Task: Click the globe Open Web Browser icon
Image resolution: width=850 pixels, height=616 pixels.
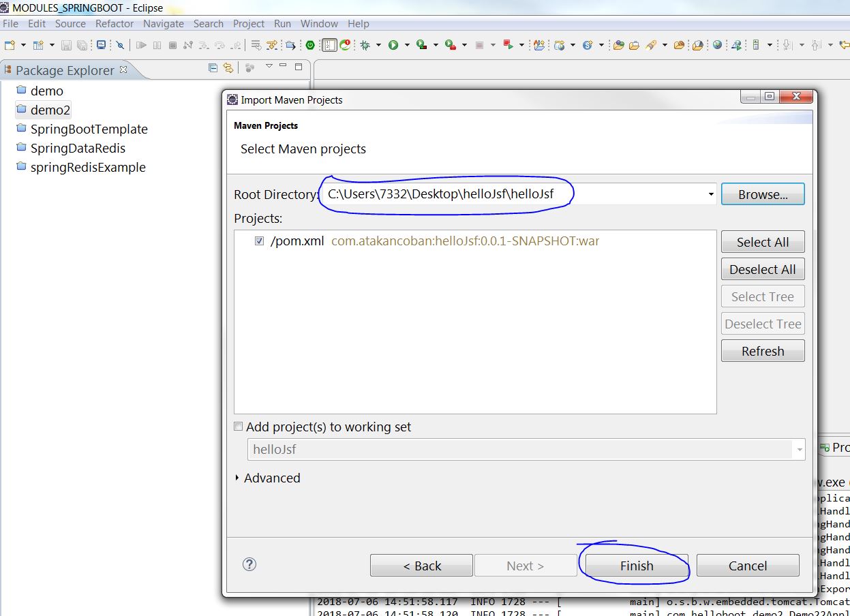Action: (x=717, y=46)
